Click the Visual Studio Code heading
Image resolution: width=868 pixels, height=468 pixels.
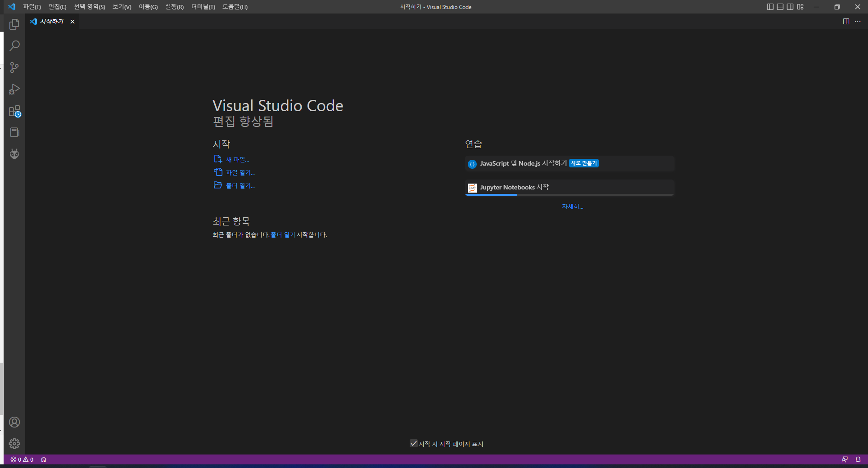point(278,106)
